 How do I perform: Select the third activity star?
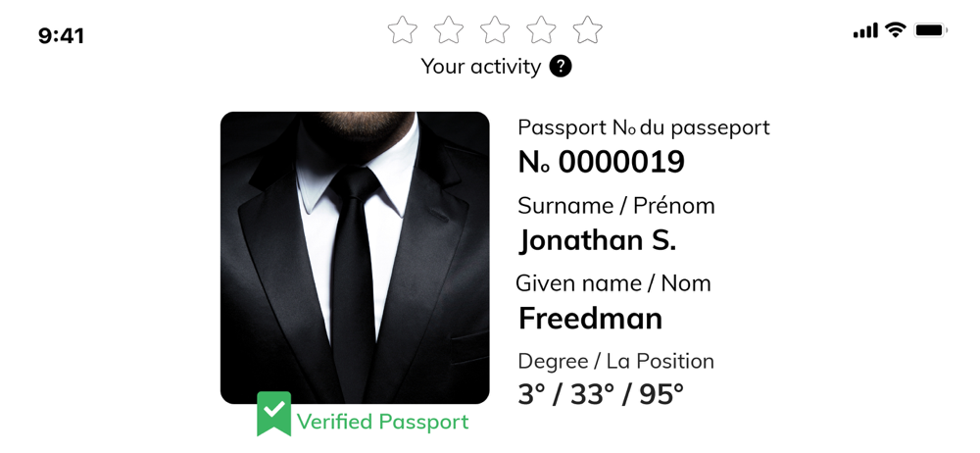coord(495,30)
